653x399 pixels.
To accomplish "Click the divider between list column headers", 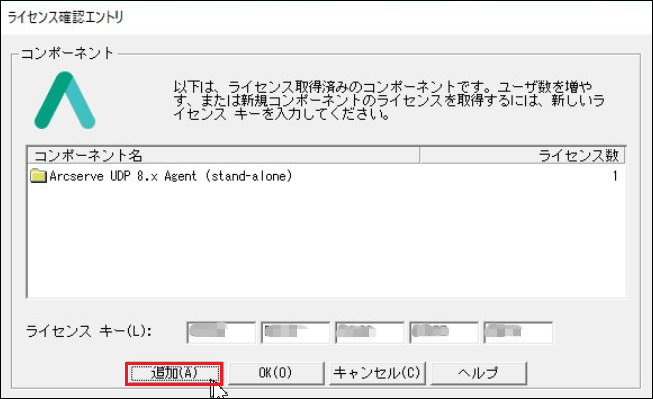I will [x=419, y=156].
